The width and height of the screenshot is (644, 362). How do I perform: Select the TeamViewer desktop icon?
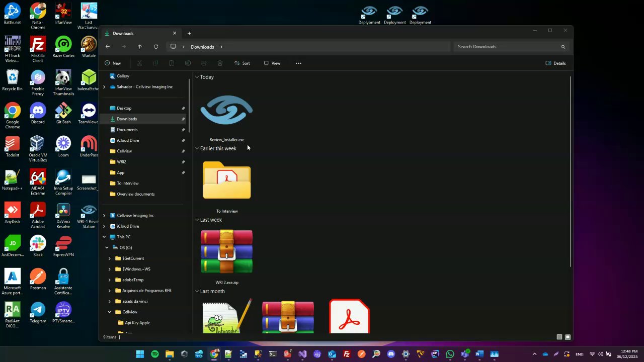(x=89, y=114)
